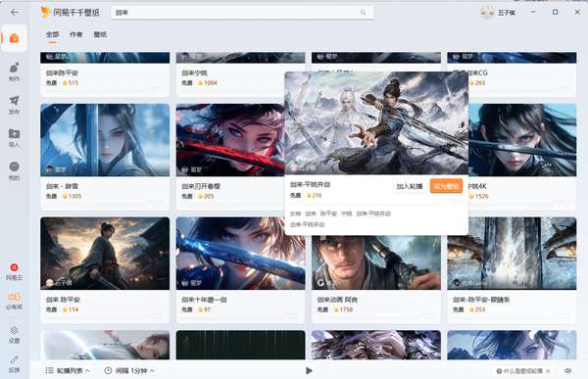This screenshot has height=379, width=588.
Task: Open the white-robed figure thumbnail in bottom row
Action: tap(105, 345)
